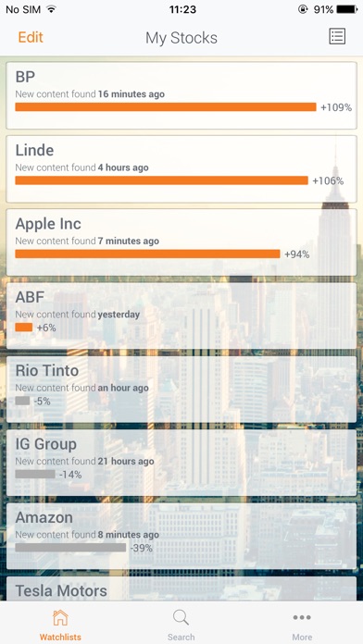Image resolution: width=363 pixels, height=644 pixels.
Task: Tap the rotation lock status icon
Action: pyautogui.click(x=303, y=9)
